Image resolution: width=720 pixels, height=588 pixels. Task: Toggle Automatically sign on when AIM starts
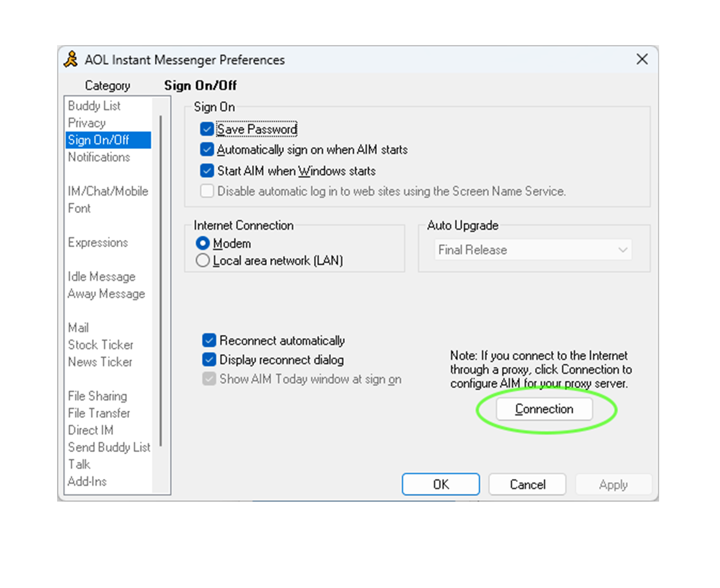pyautogui.click(x=207, y=149)
